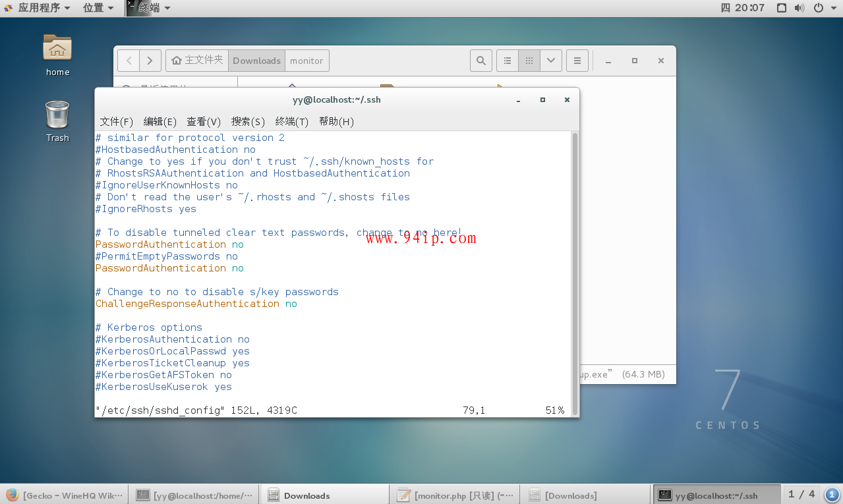Click the '# Kerberos options' comment
Image resolution: width=843 pixels, height=504 pixels.
[x=149, y=327]
